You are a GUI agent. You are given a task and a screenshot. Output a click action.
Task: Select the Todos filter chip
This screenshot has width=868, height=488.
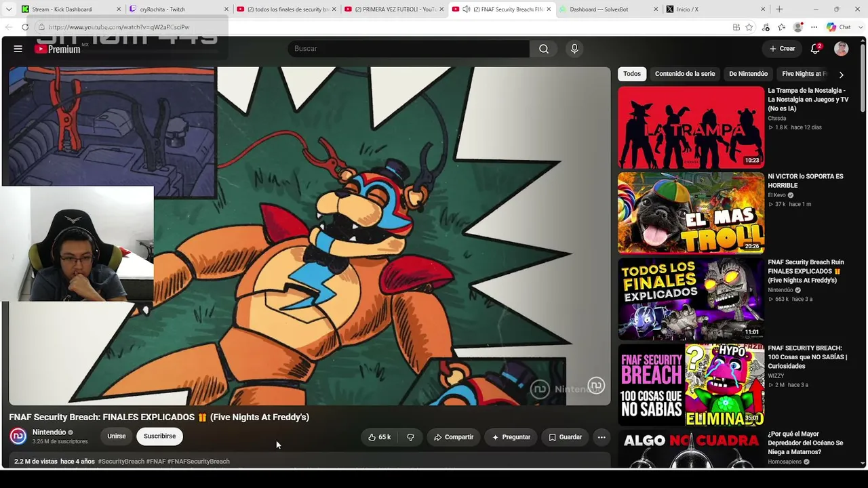click(x=632, y=74)
